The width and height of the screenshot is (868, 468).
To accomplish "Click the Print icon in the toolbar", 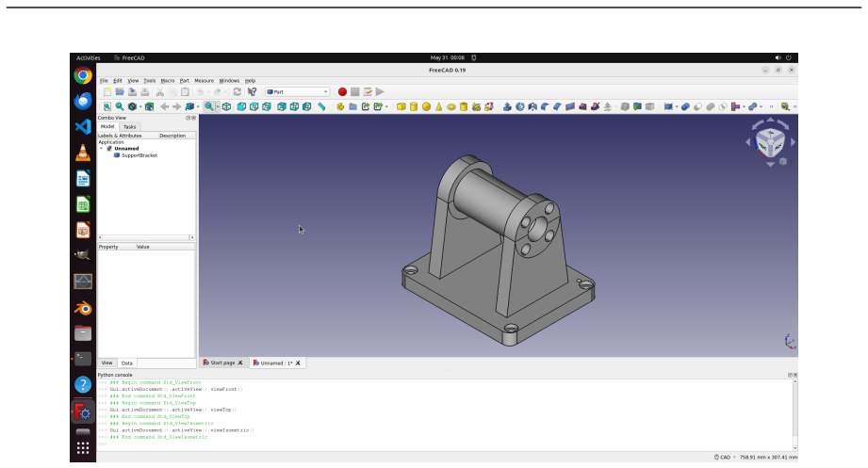I will pos(144,92).
